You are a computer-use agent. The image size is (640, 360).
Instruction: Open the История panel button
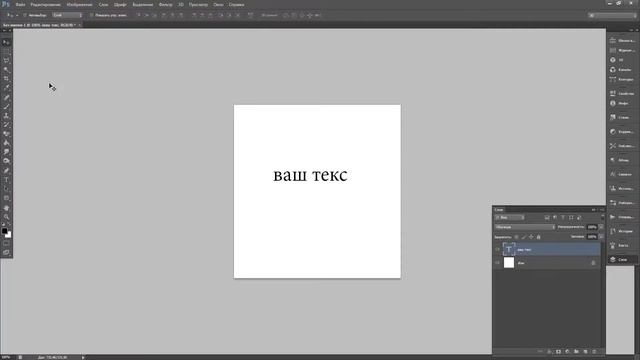pos(621,231)
